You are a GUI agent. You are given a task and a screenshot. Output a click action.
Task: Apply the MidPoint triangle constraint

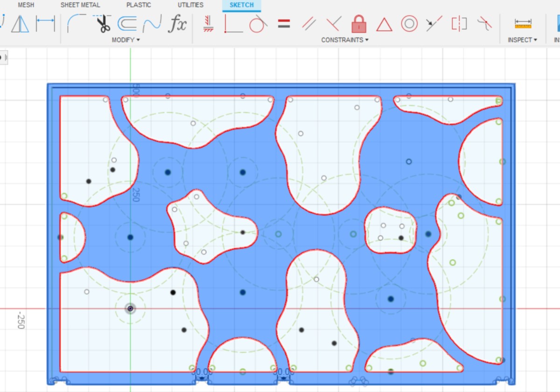point(384,24)
